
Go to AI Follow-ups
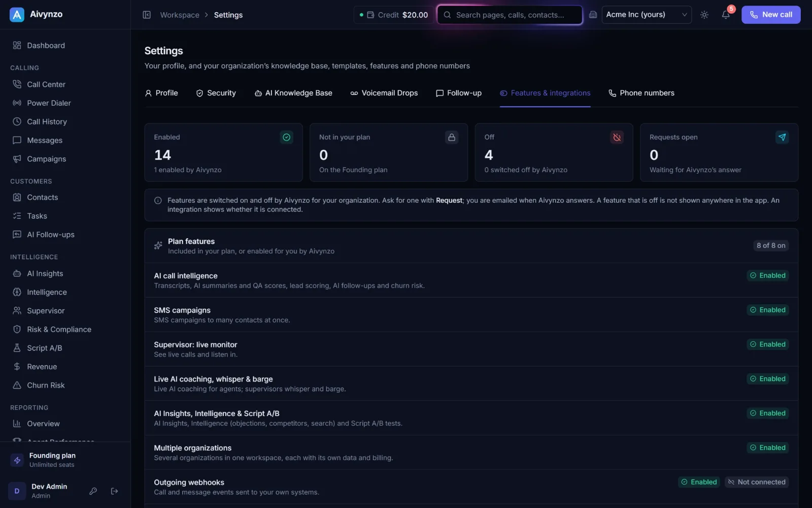point(65,235)
